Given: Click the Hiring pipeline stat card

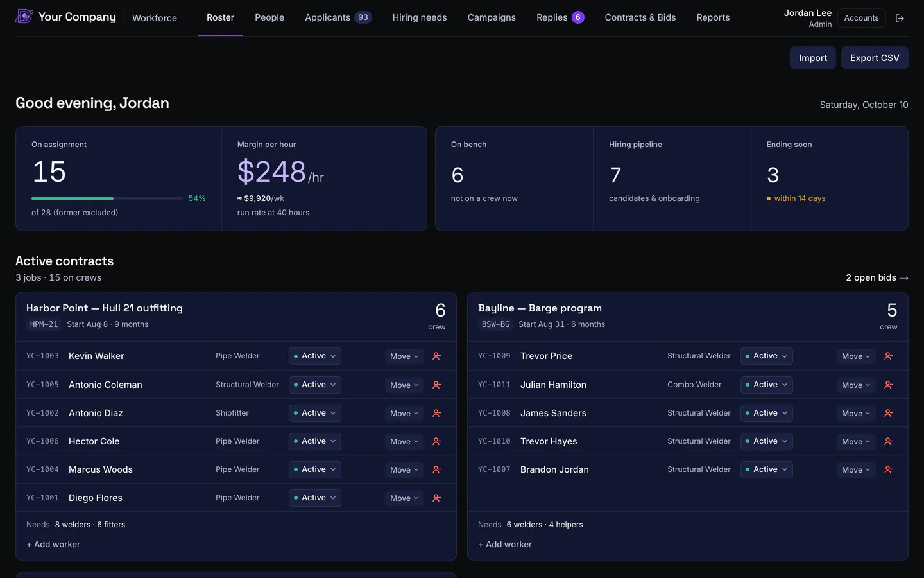Looking at the screenshot, I should pos(672,179).
